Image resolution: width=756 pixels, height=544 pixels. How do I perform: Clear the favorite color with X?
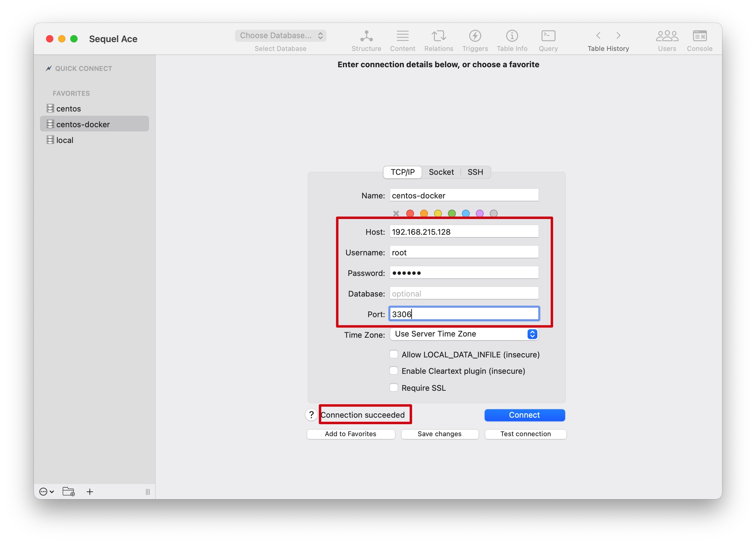396,213
